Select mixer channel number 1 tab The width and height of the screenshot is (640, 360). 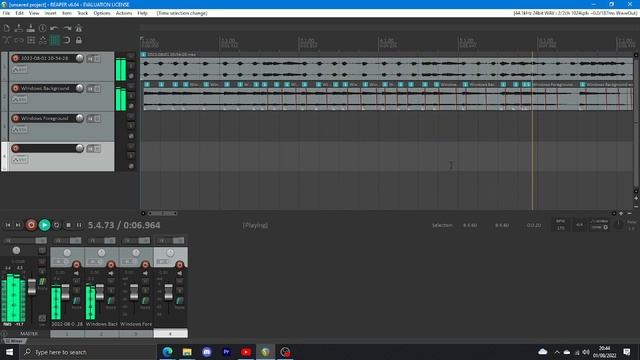click(67, 333)
